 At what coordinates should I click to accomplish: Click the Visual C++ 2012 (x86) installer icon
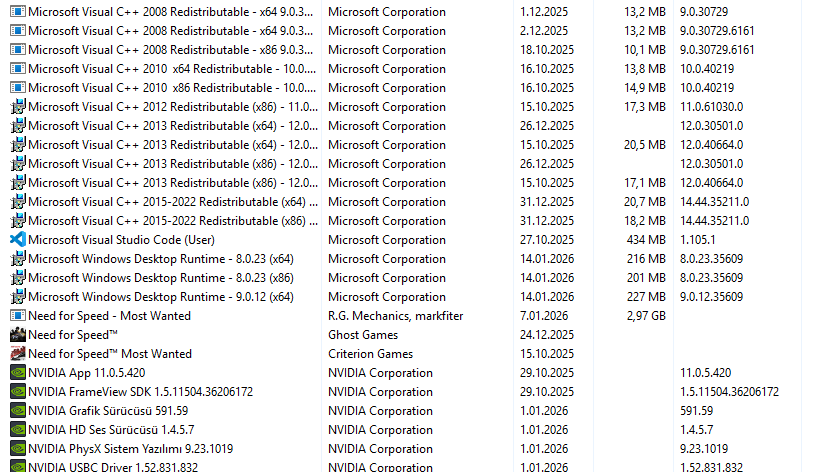(18, 107)
